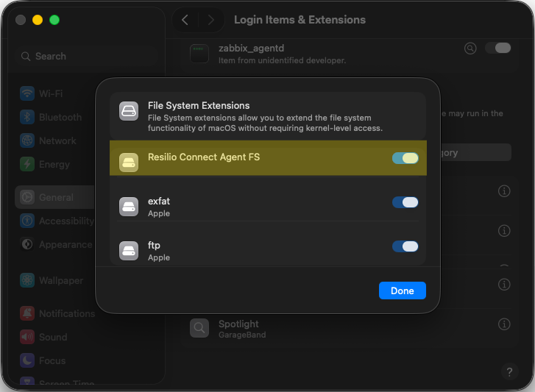
Task: Click the Spotlight extension magnifier icon
Action: click(199, 328)
